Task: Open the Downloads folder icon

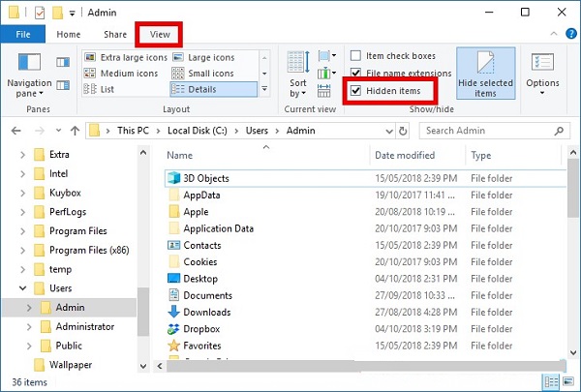Action: 173,312
